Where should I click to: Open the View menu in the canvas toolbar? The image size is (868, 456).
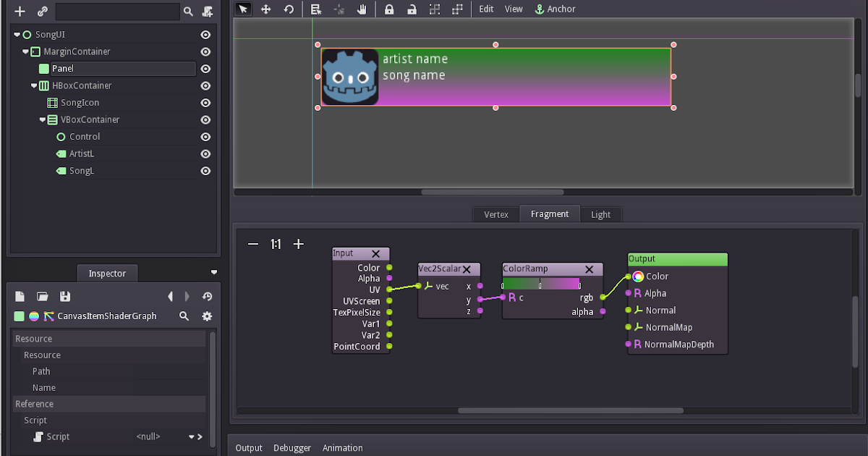(514, 9)
